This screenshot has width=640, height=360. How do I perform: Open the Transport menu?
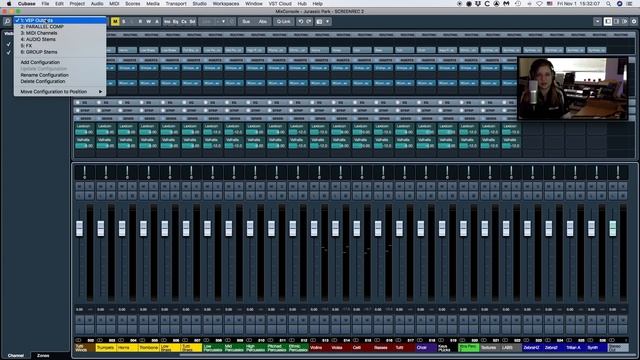point(176,4)
